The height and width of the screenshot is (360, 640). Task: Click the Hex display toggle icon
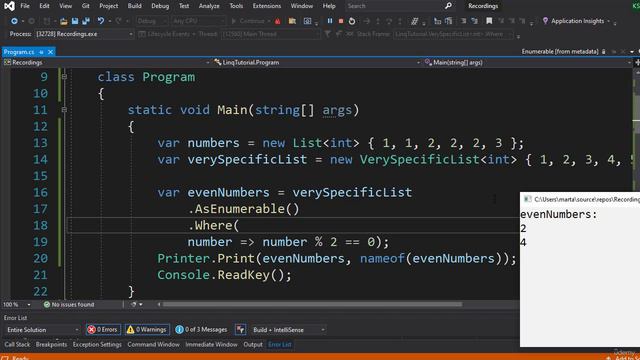pyautogui.click(x=414, y=21)
